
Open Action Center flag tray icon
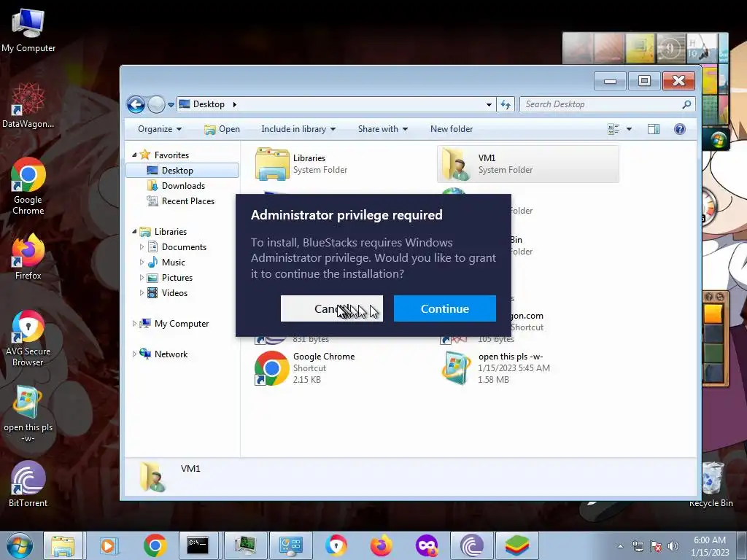pyautogui.click(x=656, y=546)
